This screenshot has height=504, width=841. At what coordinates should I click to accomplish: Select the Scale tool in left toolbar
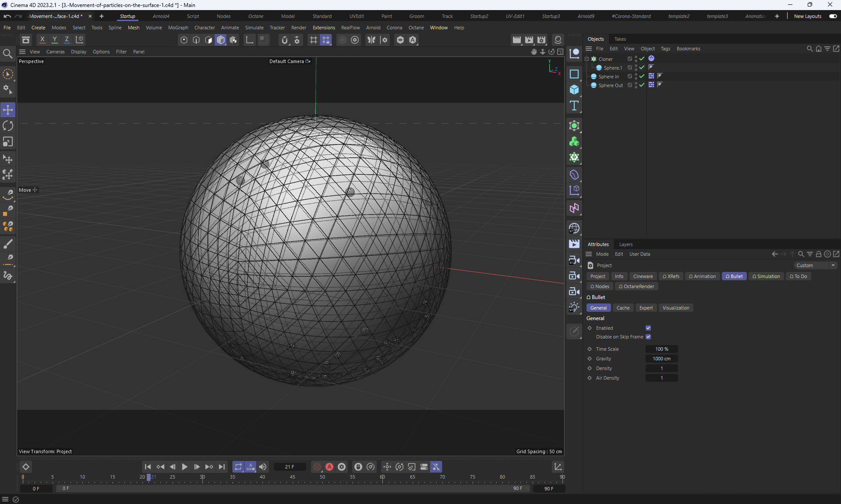8,142
